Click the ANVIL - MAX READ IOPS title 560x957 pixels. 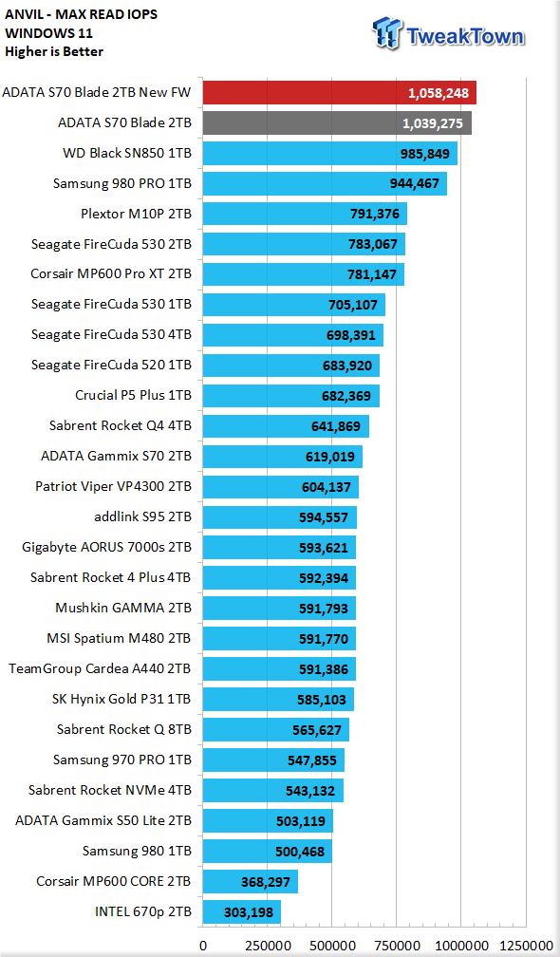pyautogui.click(x=81, y=14)
